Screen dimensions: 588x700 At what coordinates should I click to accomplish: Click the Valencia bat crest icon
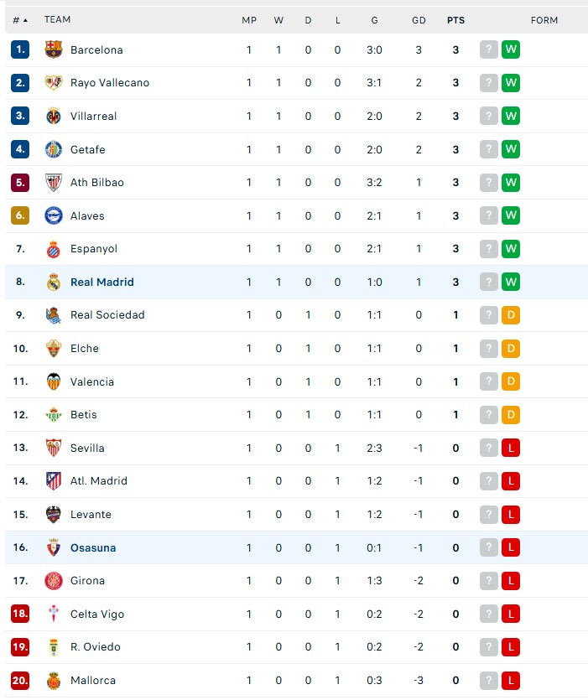(x=54, y=381)
